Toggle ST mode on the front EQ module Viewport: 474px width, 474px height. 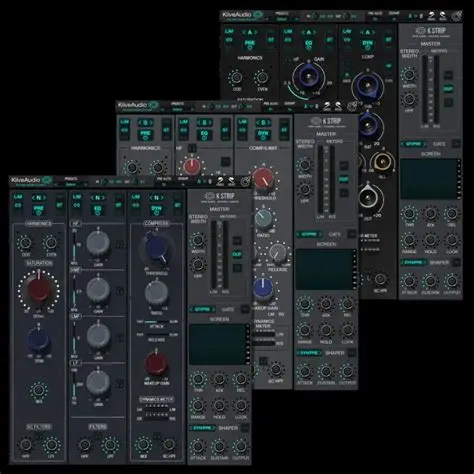click(x=119, y=205)
